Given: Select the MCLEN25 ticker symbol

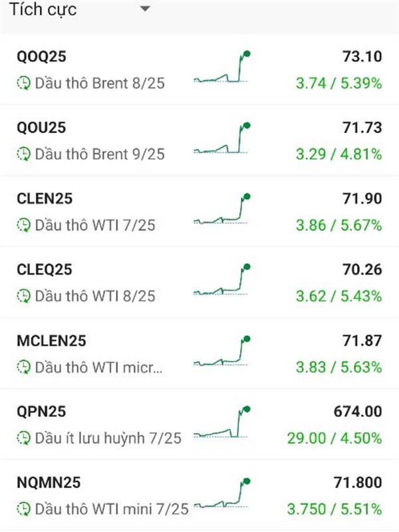Looking at the screenshot, I should pyautogui.click(x=51, y=341).
